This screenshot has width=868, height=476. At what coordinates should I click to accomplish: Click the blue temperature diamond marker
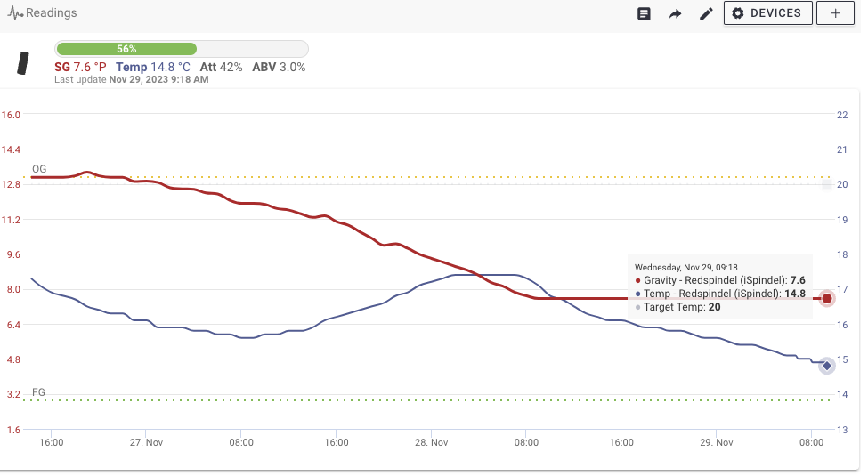click(x=826, y=366)
